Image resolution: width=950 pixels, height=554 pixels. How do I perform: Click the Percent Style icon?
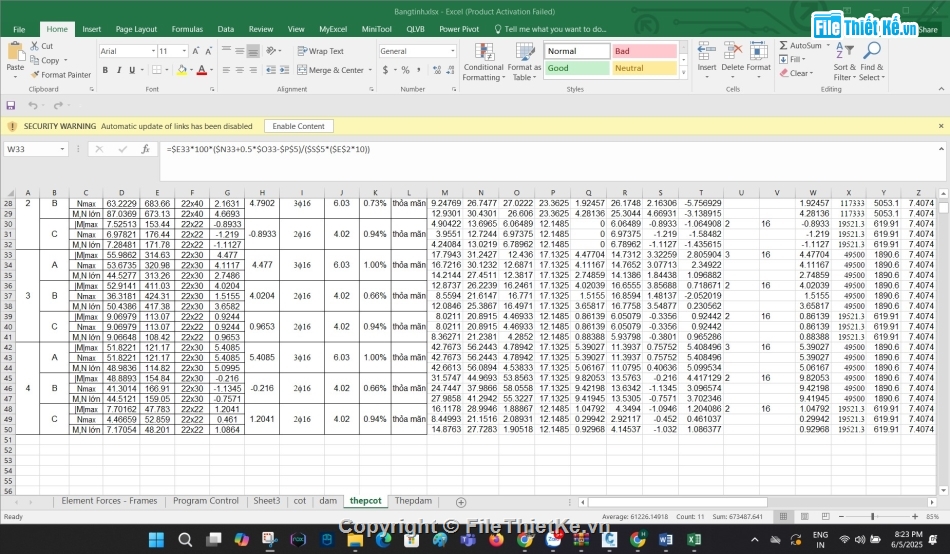pos(405,70)
